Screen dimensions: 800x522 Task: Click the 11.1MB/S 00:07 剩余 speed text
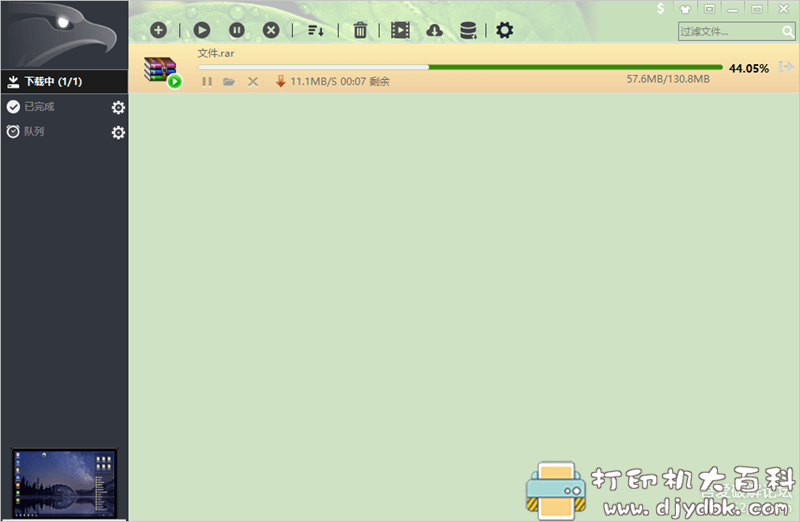[340, 82]
